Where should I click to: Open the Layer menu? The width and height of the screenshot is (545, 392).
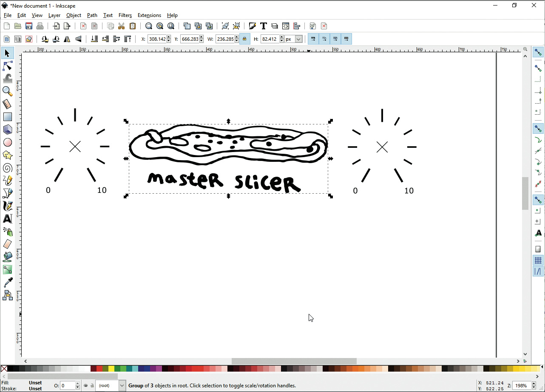(54, 15)
